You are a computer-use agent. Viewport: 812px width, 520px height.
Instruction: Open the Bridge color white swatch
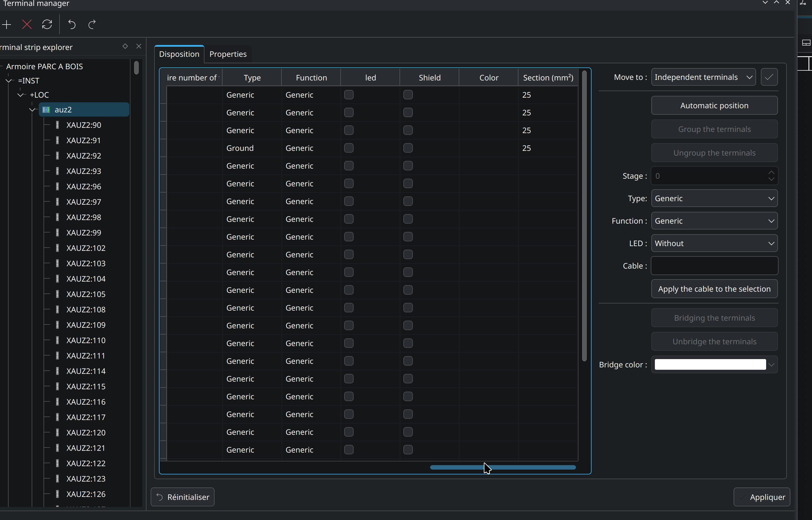[710, 364]
